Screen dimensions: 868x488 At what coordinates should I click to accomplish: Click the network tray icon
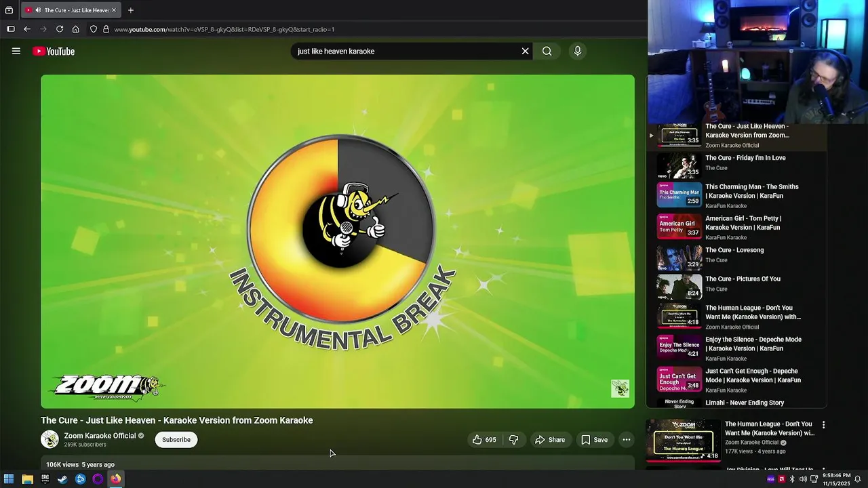tap(814, 479)
